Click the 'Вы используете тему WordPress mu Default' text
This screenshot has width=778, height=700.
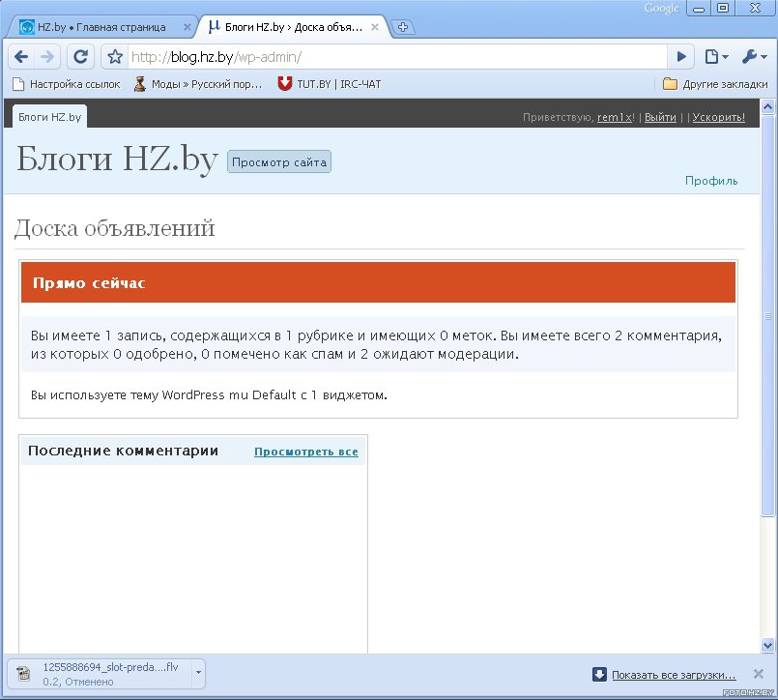[163, 395]
